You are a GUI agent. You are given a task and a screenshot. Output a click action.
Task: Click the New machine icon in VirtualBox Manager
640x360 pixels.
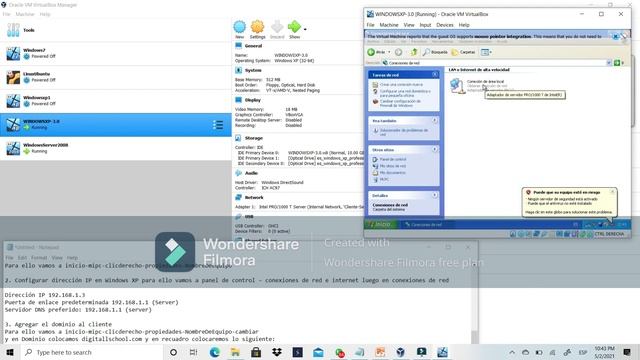[x=240, y=27]
